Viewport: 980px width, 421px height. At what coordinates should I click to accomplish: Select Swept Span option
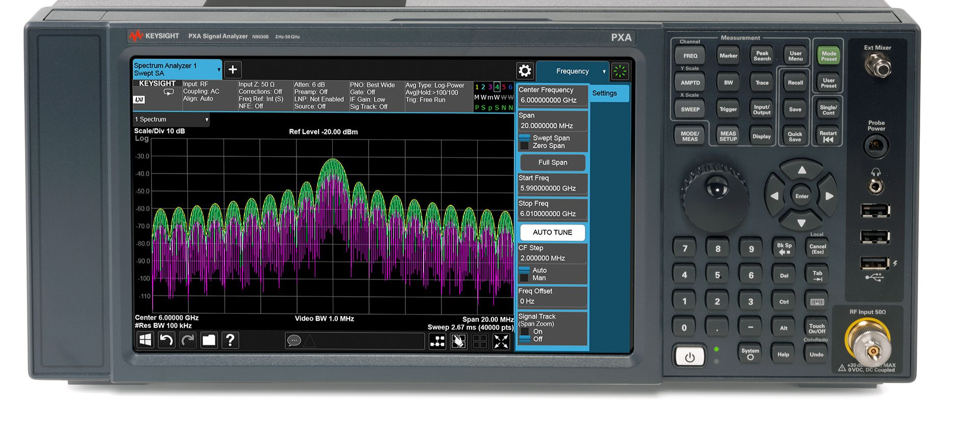click(544, 138)
